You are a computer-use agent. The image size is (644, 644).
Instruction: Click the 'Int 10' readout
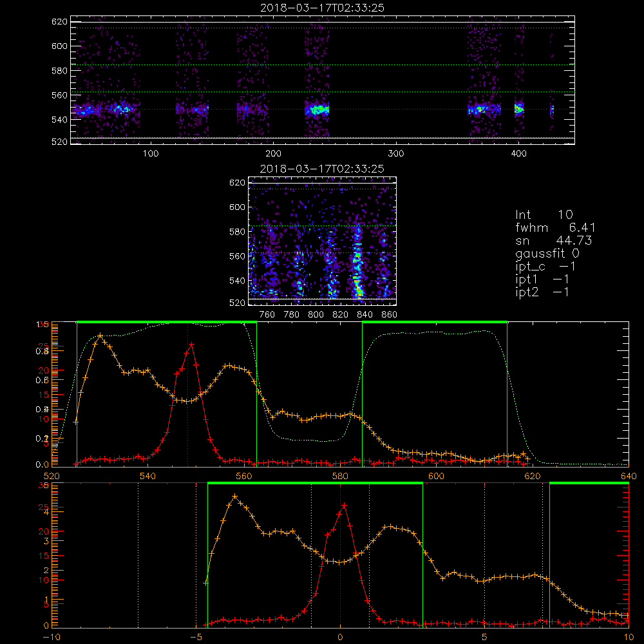(544, 214)
